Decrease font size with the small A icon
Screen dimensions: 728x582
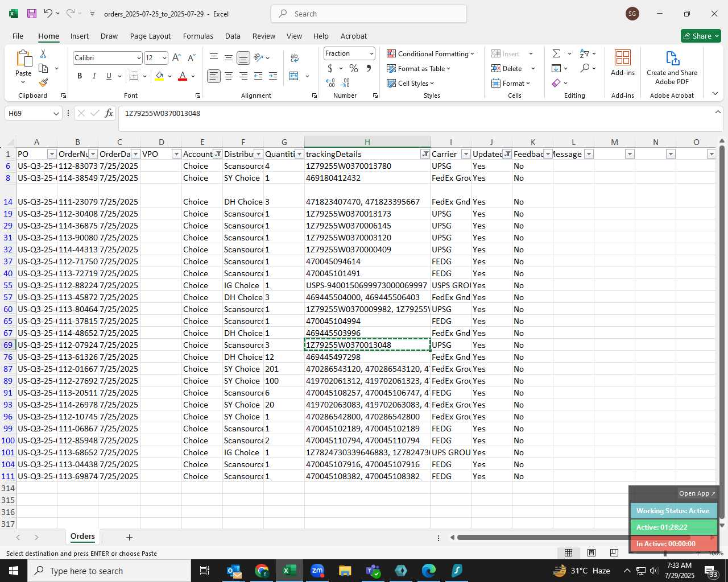(191, 57)
